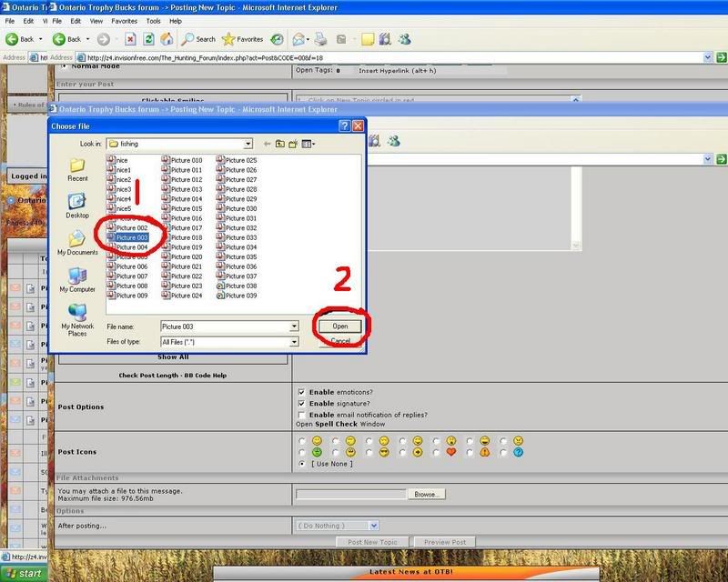Viewport: 728px width, 582px height.
Task: Select the file Picture 008 in the list
Action: pyautogui.click(x=127, y=286)
